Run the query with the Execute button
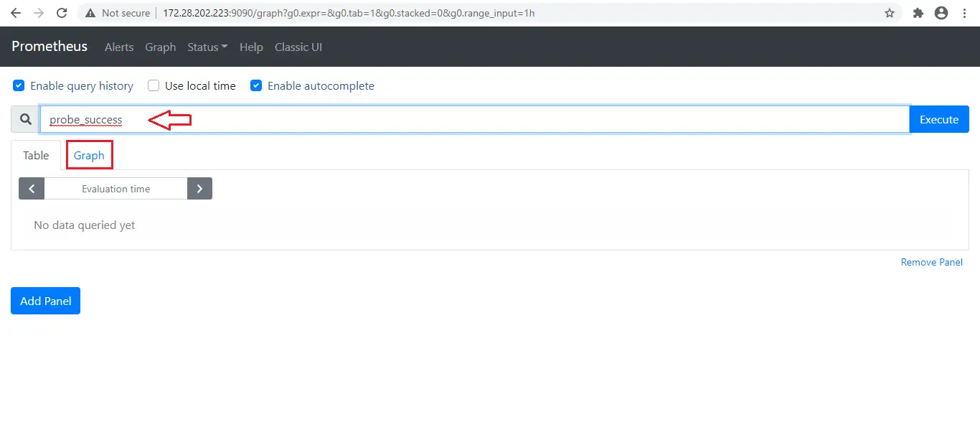Screen dimensions: 980x445 click(x=939, y=120)
